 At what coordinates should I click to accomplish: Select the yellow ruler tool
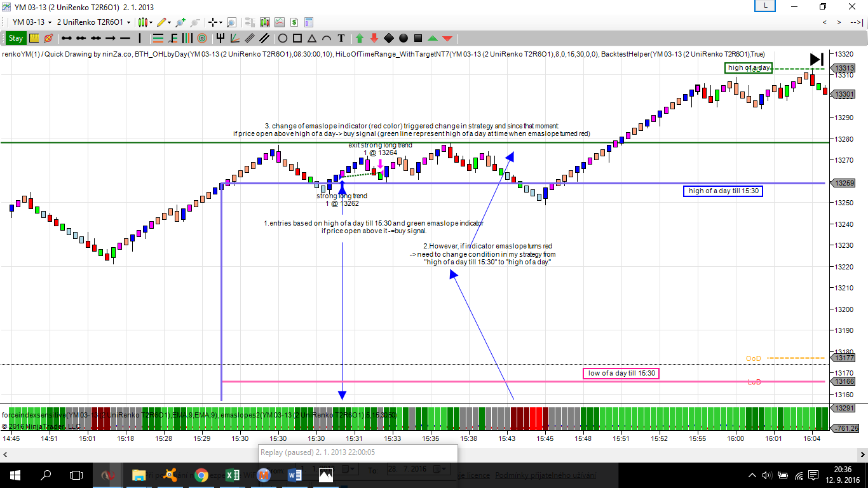(x=34, y=38)
